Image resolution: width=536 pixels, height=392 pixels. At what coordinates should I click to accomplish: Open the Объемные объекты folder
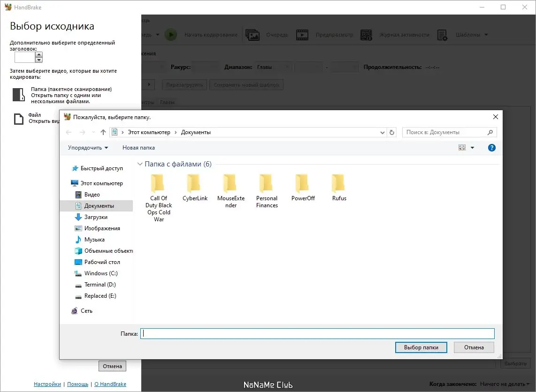pyautogui.click(x=104, y=251)
